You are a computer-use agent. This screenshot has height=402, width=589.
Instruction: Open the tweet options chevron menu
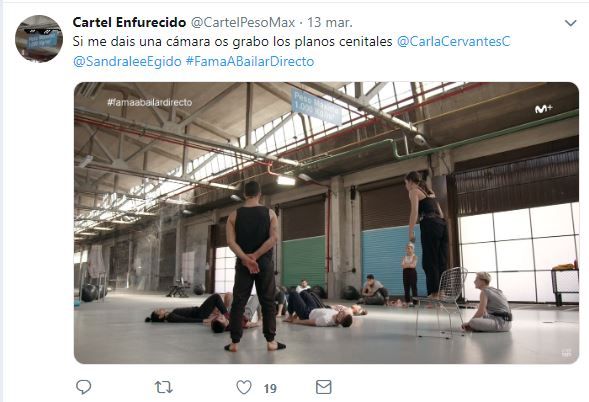tap(571, 23)
